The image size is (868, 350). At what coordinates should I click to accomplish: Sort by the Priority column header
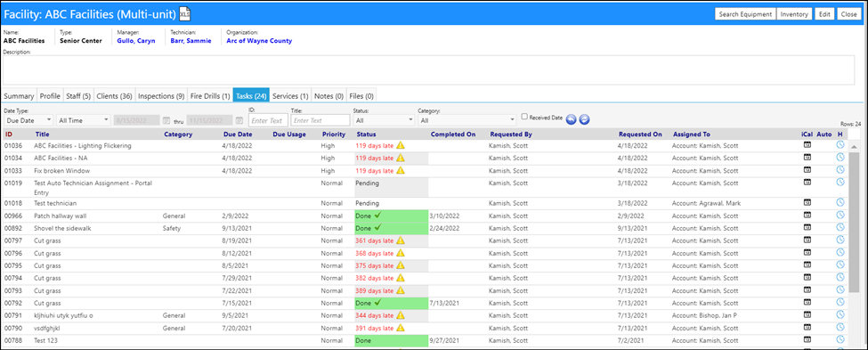click(334, 134)
